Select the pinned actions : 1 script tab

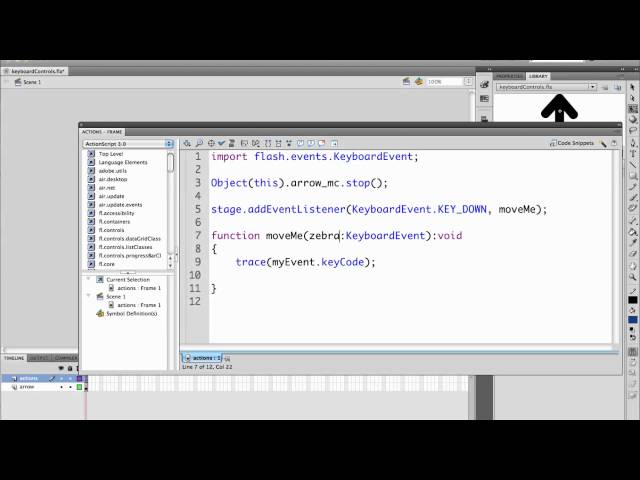203,358
